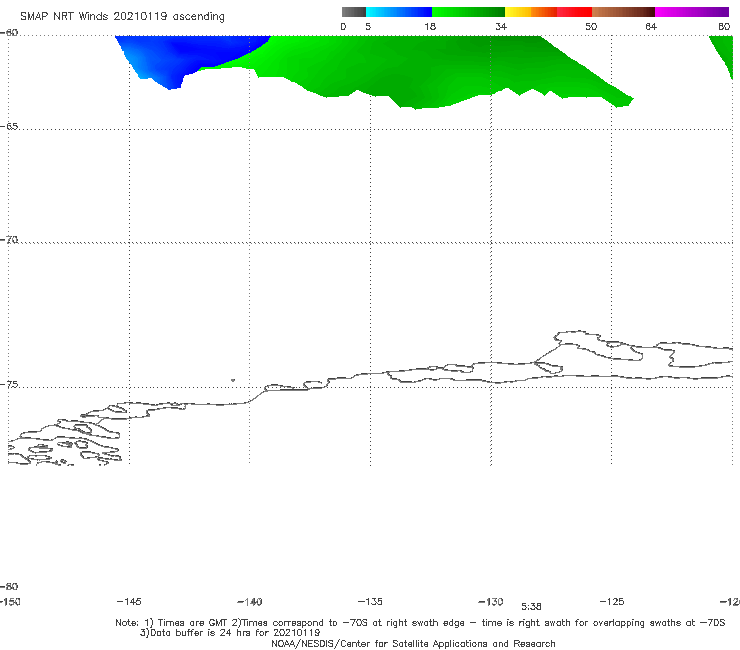Click the longitude label '-125'
The height and width of the screenshot is (650, 740).
(612, 601)
